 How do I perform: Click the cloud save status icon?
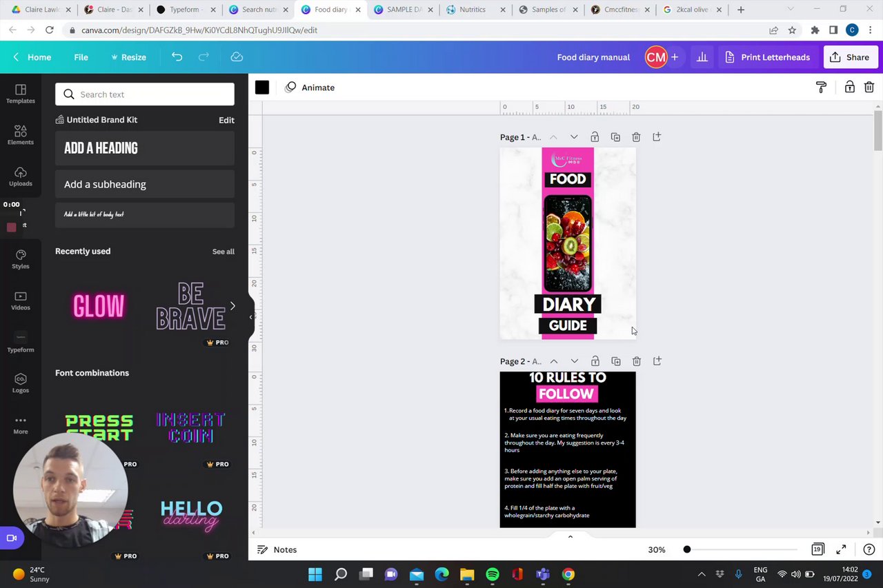tap(237, 57)
